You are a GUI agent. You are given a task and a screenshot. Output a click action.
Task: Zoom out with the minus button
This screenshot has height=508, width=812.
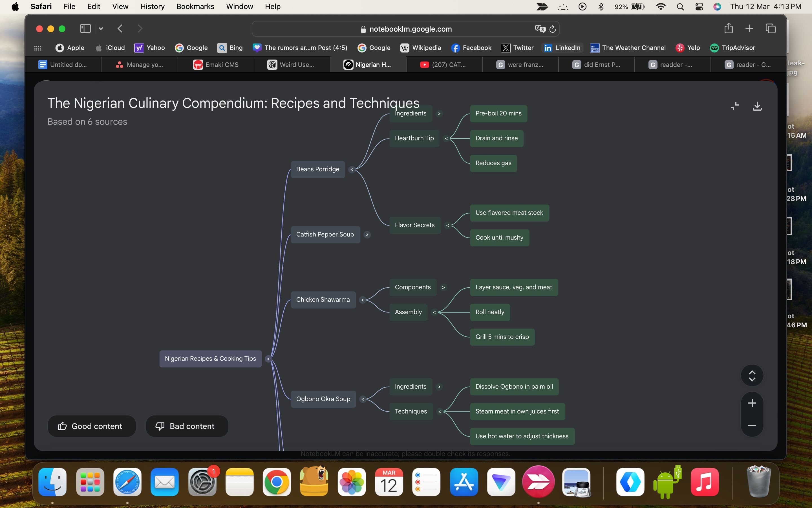pos(752,425)
